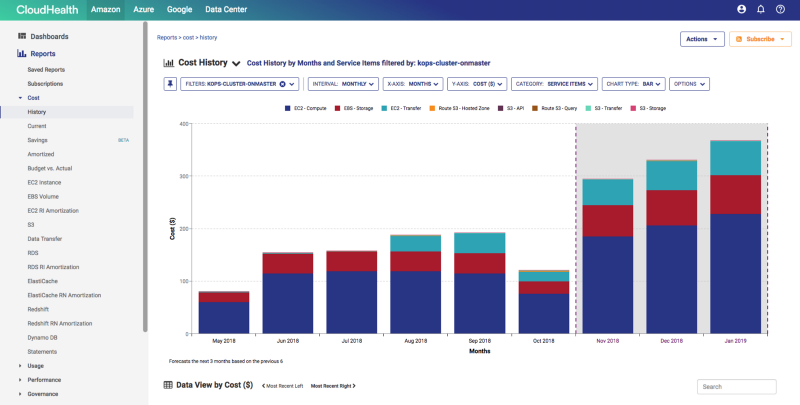Expand the Performance section
This screenshot has width=800, height=405.
(x=20, y=380)
